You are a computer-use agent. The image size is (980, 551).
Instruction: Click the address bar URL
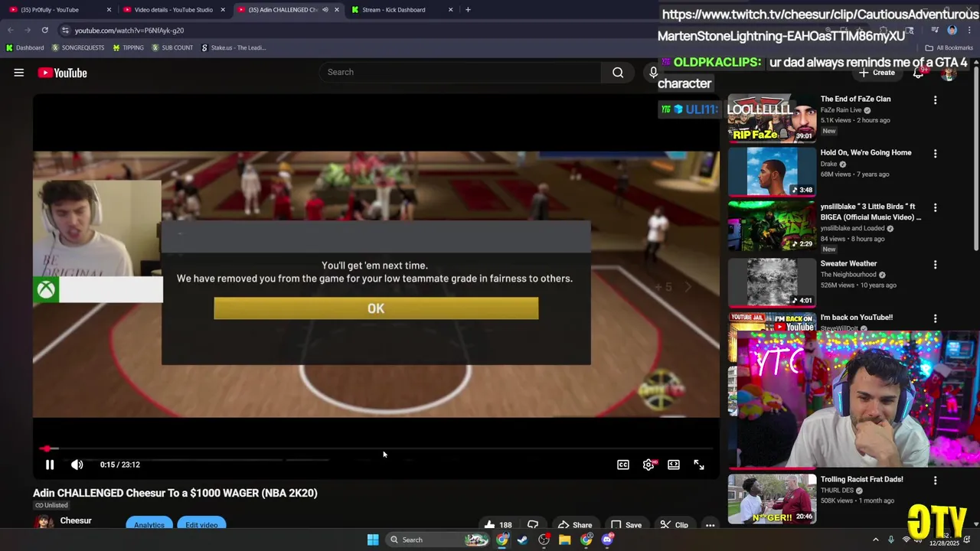click(x=129, y=31)
